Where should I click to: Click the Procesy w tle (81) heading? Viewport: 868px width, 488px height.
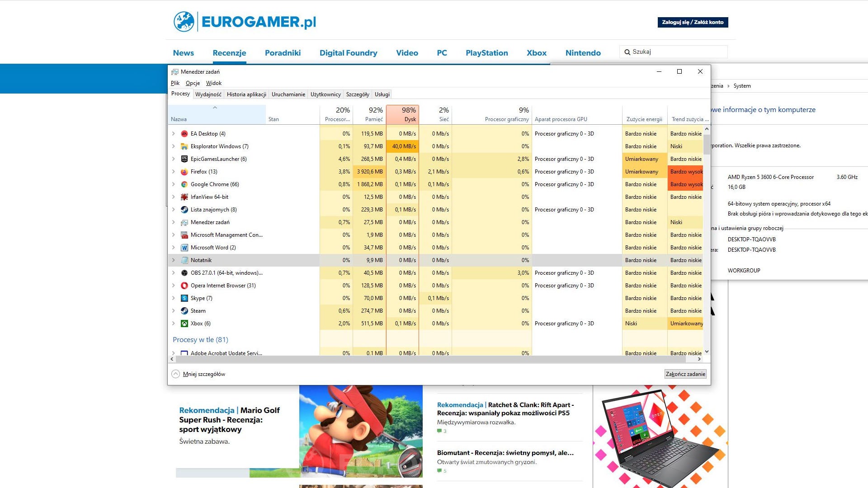200,340
